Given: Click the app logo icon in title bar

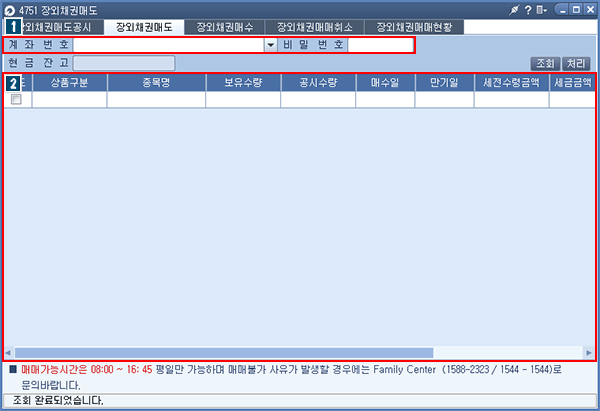Looking at the screenshot, I should [9, 10].
